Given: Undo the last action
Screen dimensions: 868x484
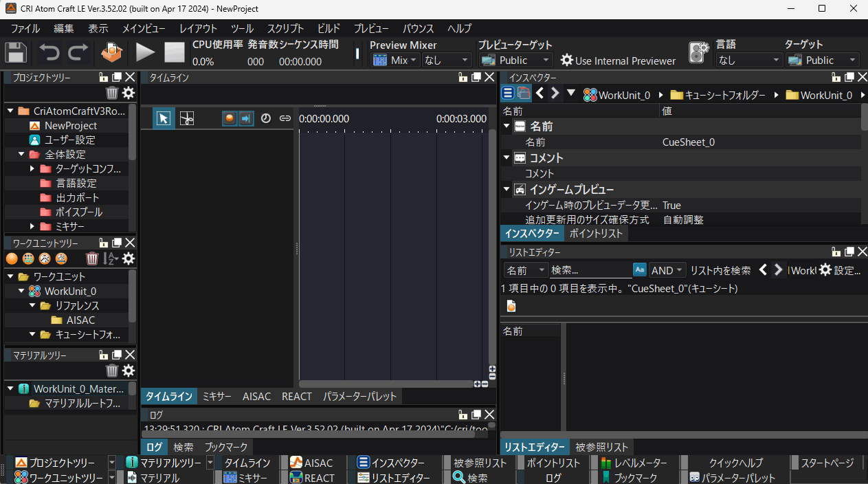Looking at the screenshot, I should pyautogui.click(x=49, y=53).
